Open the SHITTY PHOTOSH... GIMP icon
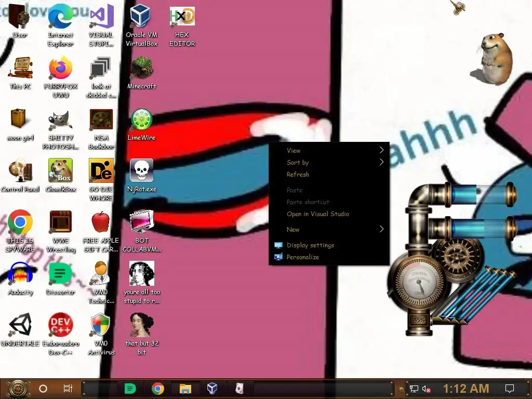 point(61,129)
